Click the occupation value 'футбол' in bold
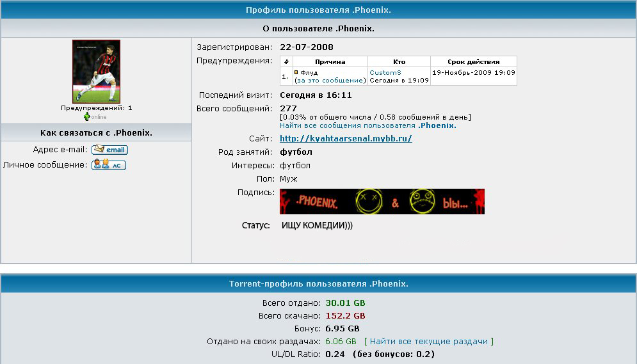 point(296,152)
